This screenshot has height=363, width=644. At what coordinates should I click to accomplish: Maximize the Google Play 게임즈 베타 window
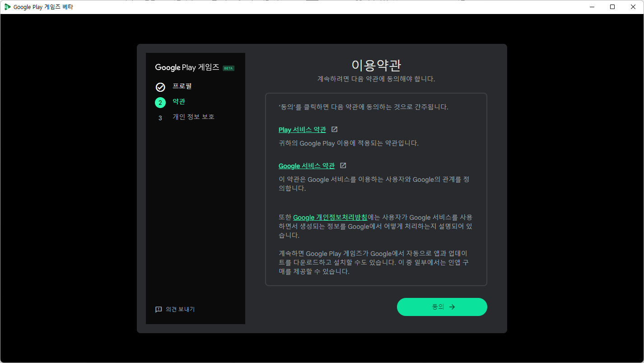coord(612,7)
